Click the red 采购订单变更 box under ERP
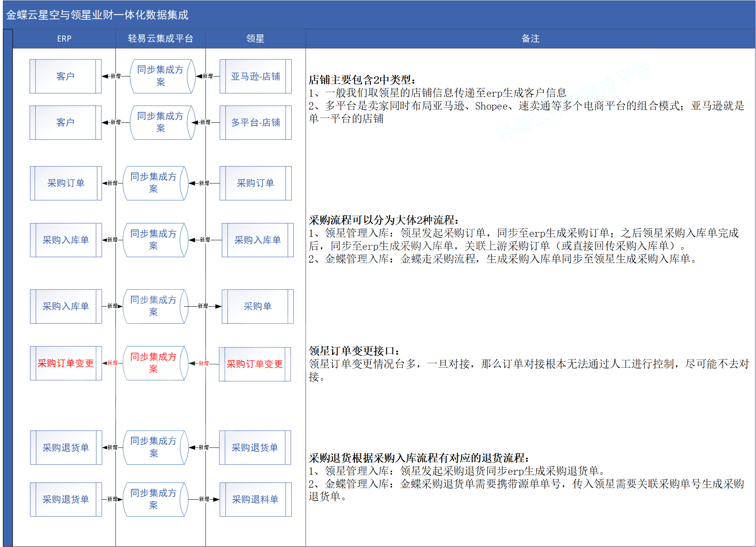The width and height of the screenshot is (756, 547). tap(66, 363)
